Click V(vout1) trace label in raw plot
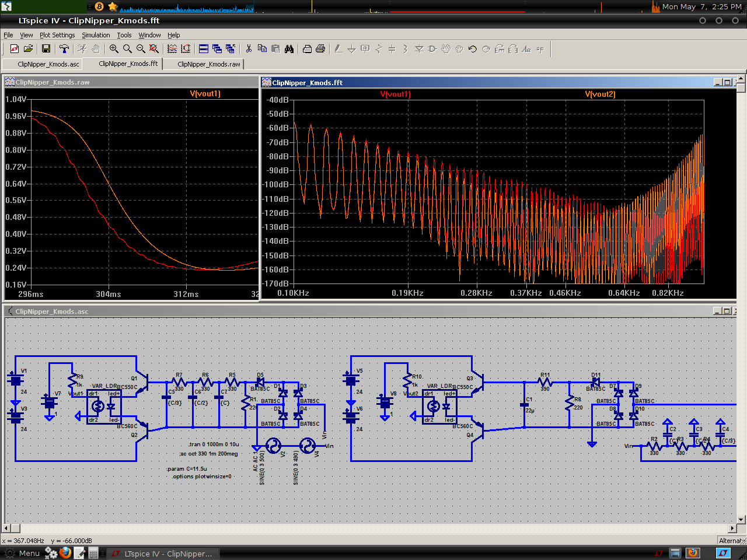The width and height of the screenshot is (747, 560). pyautogui.click(x=205, y=93)
